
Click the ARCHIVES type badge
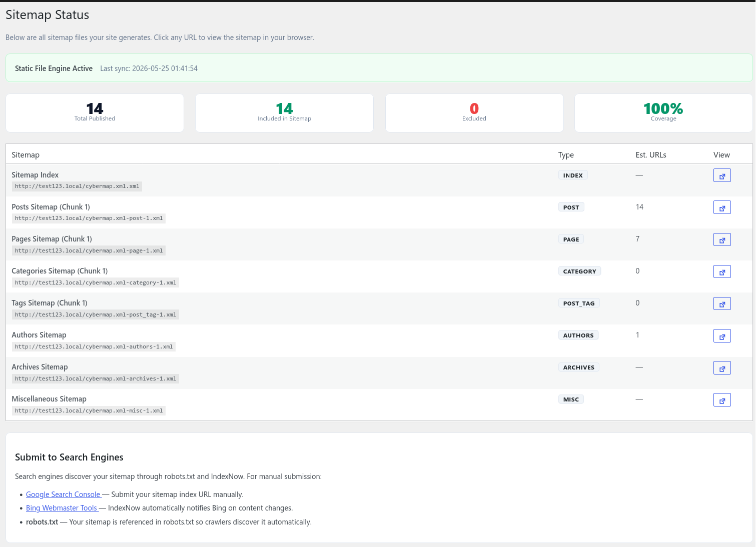coord(579,367)
